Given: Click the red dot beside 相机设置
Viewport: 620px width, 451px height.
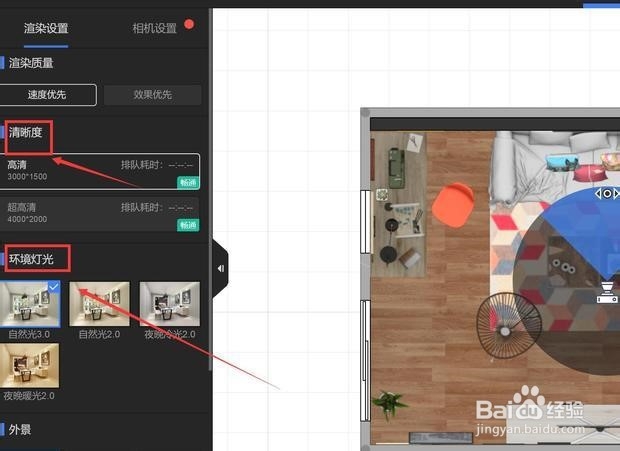Looking at the screenshot, I should [189, 25].
